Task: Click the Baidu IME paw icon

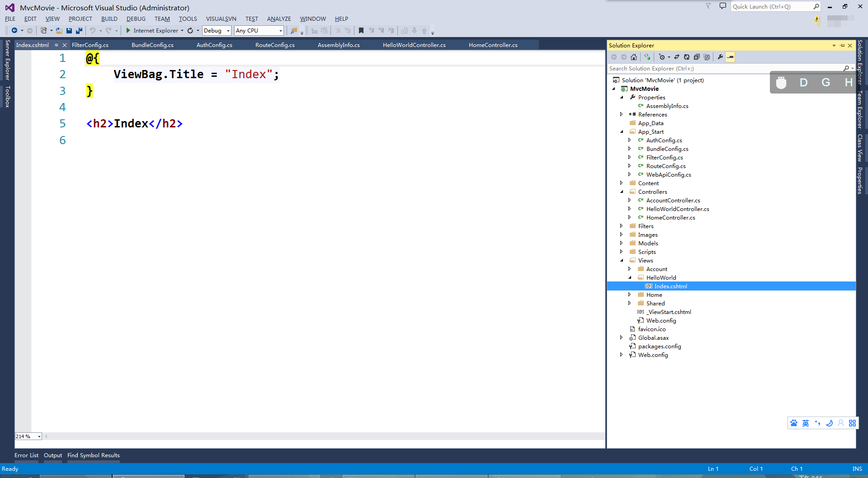Action: pyautogui.click(x=794, y=423)
